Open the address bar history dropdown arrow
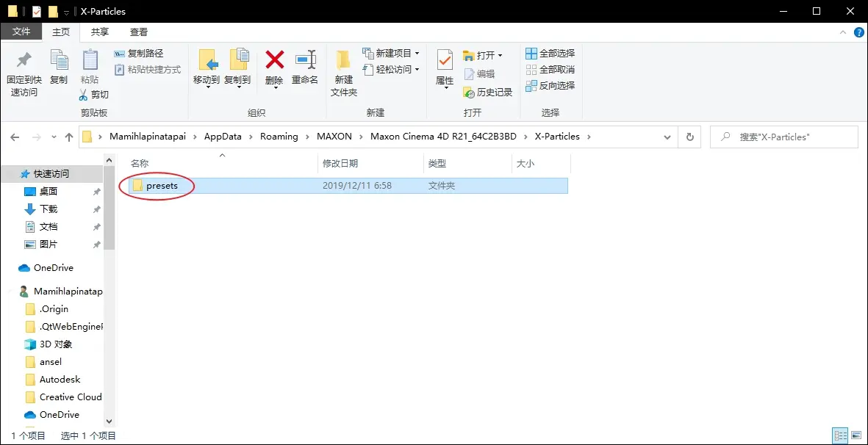 click(667, 137)
